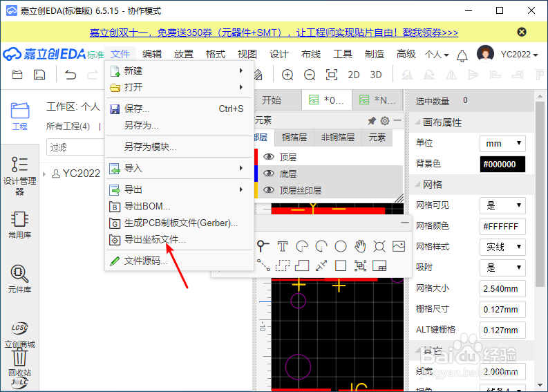This screenshot has height=392, width=548.
Task: Zoom in with the plus magnifier
Action: tap(287, 75)
